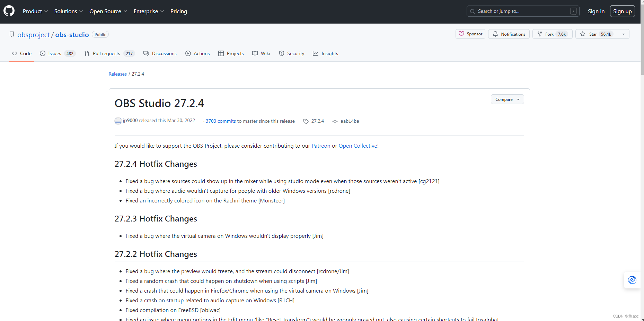The width and height of the screenshot is (644, 321).
Task: View 3703 commits since this release
Action: click(x=221, y=121)
